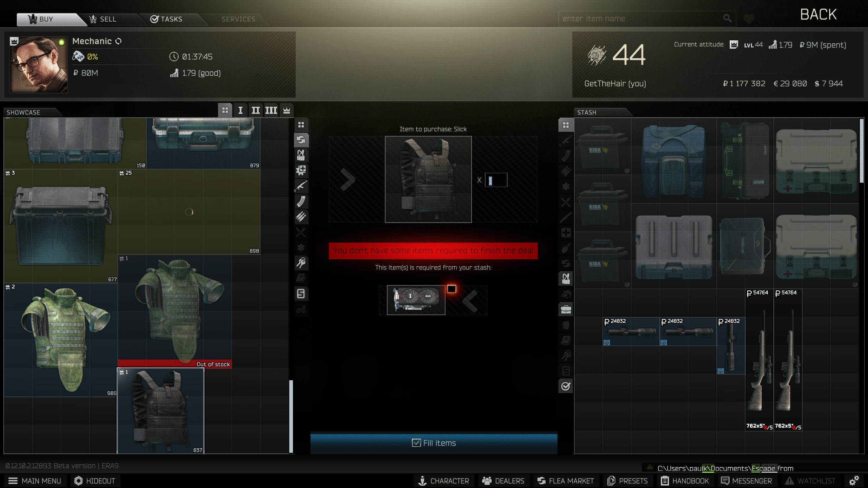
Task: Filter stash by medical cross category
Action: [566, 233]
